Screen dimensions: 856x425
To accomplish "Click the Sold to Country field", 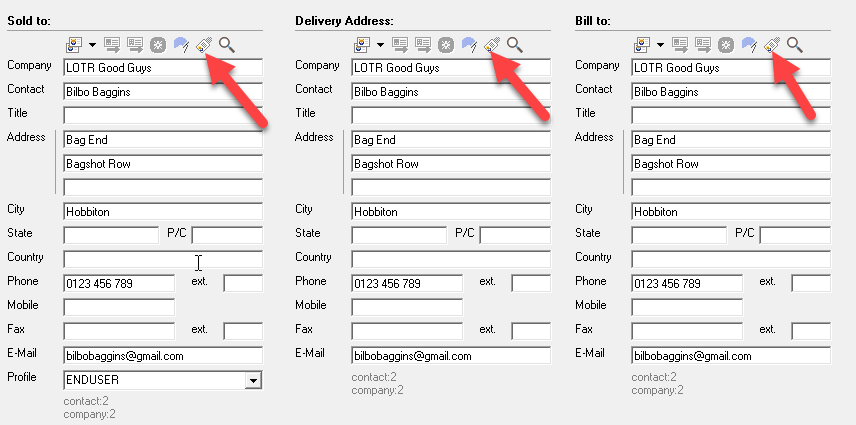I will pyautogui.click(x=162, y=260).
